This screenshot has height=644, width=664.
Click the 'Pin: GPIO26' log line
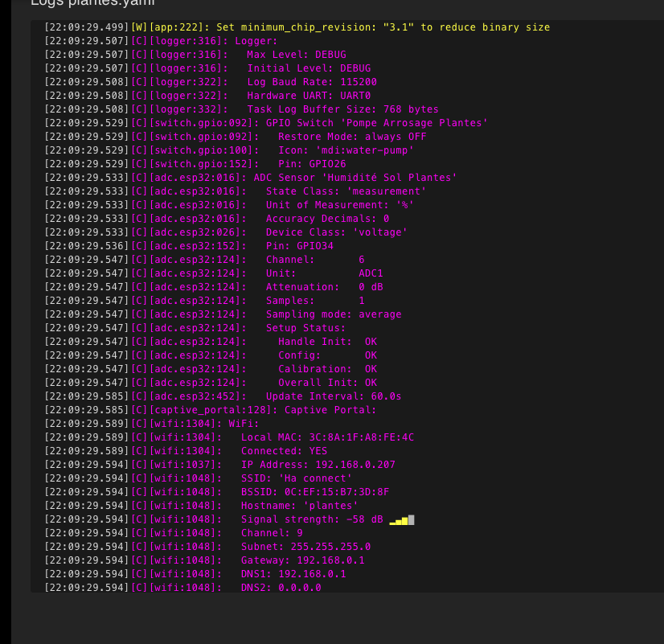click(312, 164)
